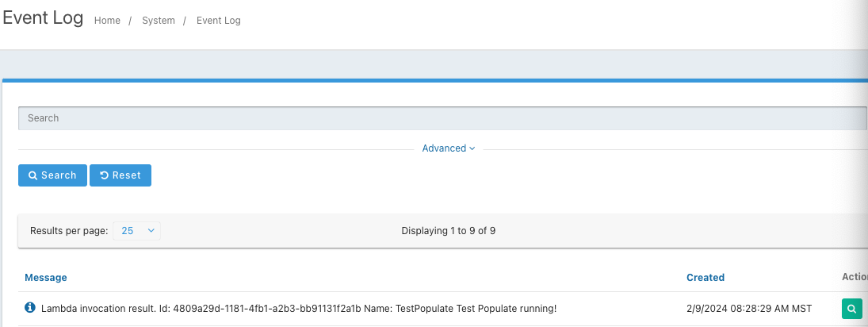The image size is (868, 327).
Task: Navigate to System breadcrumb link
Action: tap(159, 21)
